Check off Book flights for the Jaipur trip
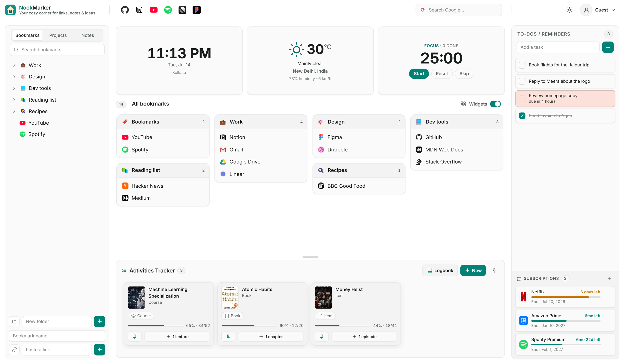The image size is (624, 364). [522, 65]
